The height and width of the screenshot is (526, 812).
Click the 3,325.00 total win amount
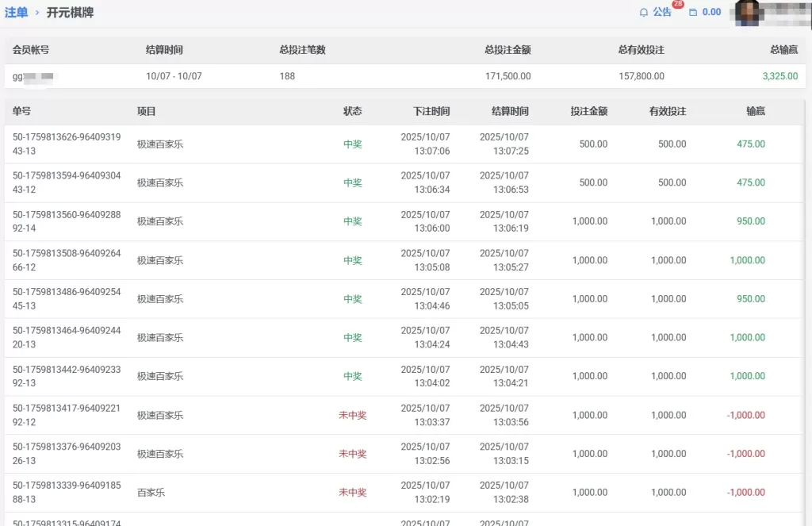click(x=779, y=76)
